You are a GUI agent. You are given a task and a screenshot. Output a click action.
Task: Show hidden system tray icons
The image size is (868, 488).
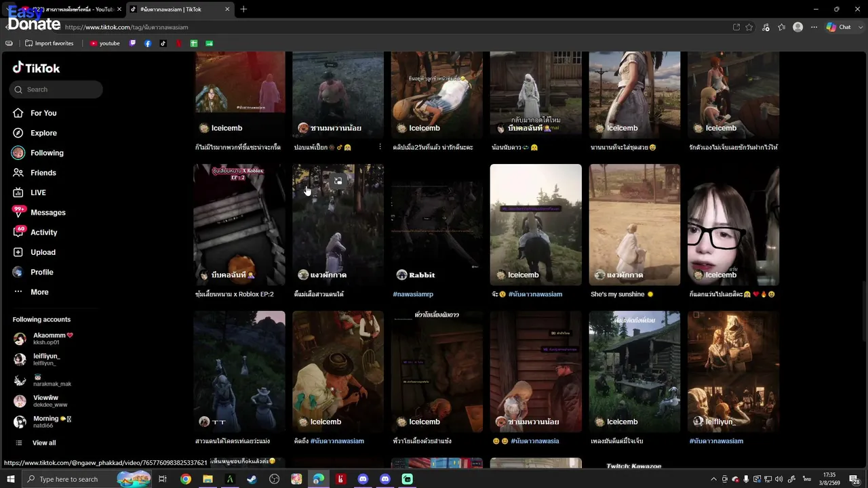[713, 479]
